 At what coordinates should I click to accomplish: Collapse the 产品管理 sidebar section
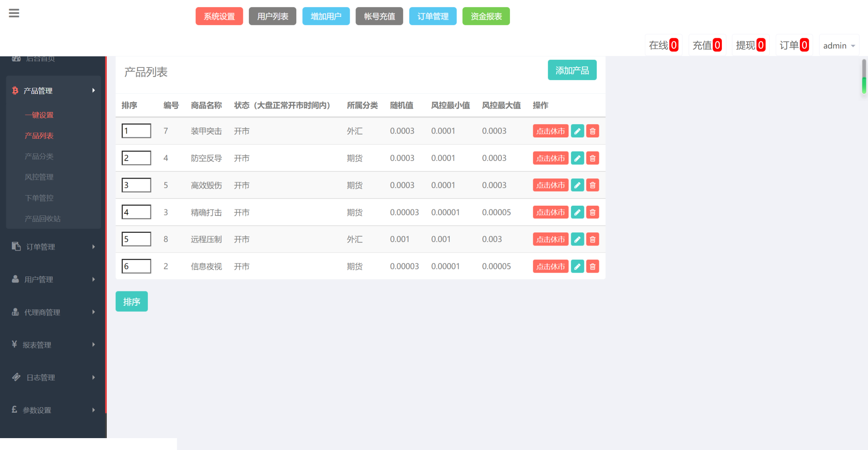pos(53,90)
